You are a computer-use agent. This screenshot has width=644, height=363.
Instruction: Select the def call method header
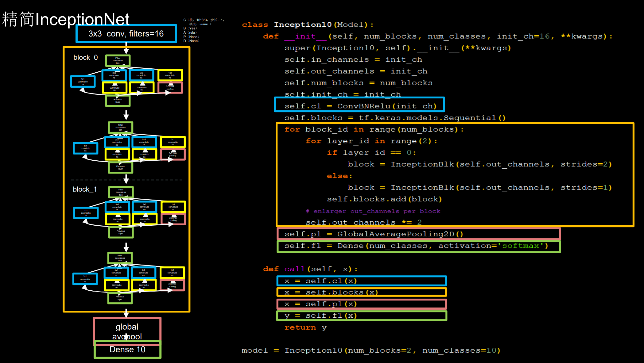(310, 269)
